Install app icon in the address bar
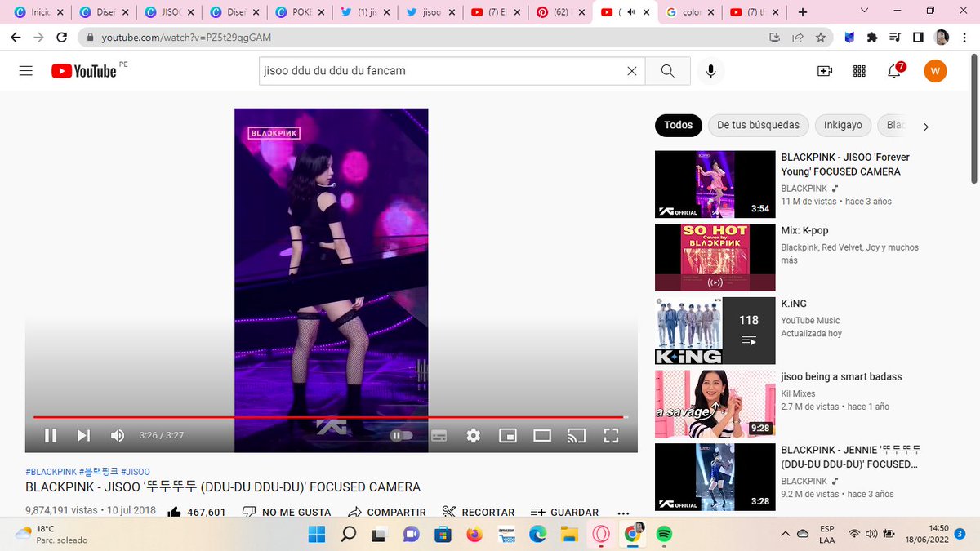This screenshot has height=551, width=980. click(x=775, y=38)
